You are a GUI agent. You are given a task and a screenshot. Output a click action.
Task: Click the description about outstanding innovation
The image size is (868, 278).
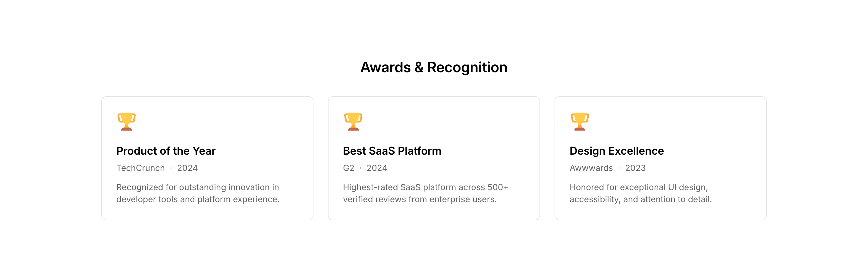[x=198, y=193]
